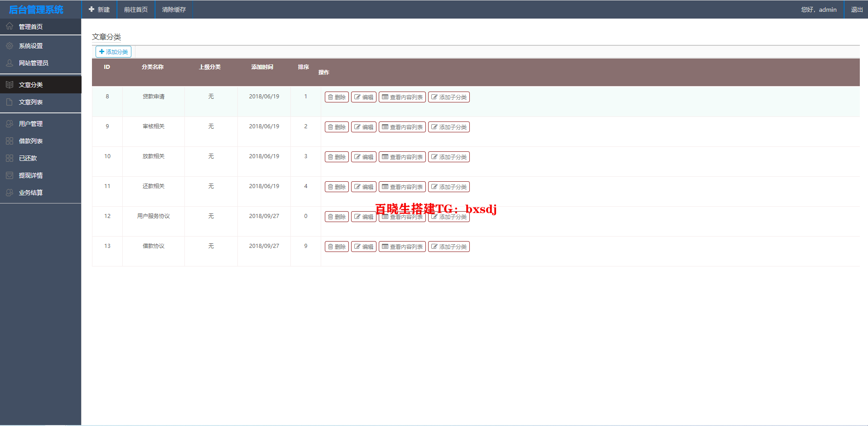The height and width of the screenshot is (426, 868).
Task: Add subcategory to 审核相关
Action: click(449, 127)
